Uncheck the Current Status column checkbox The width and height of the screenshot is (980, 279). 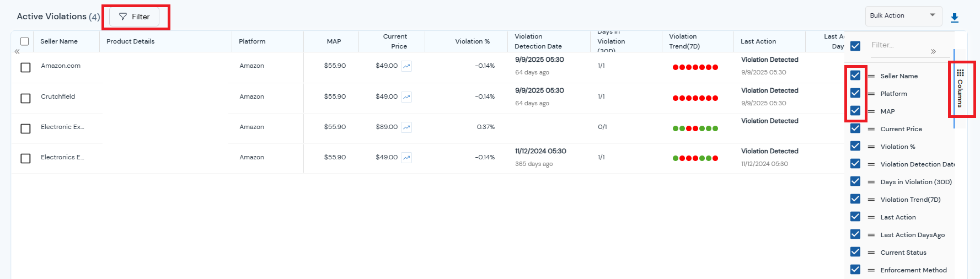[x=855, y=252]
